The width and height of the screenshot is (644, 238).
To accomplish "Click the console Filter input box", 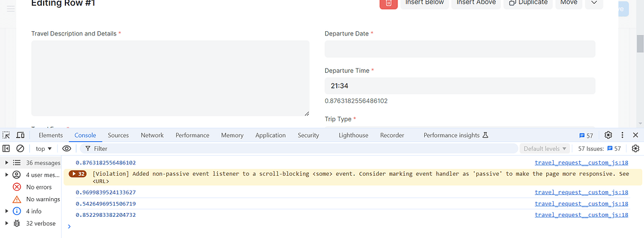I will pyautogui.click(x=299, y=148).
